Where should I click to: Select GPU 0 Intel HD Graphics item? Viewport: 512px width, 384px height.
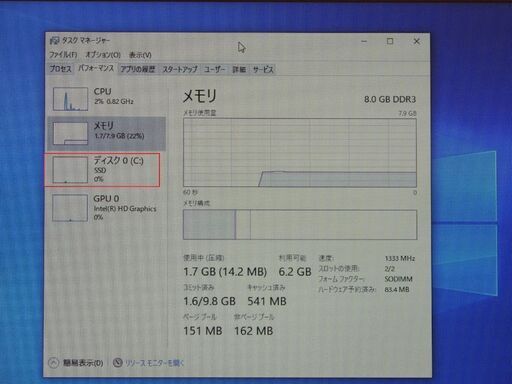point(107,207)
